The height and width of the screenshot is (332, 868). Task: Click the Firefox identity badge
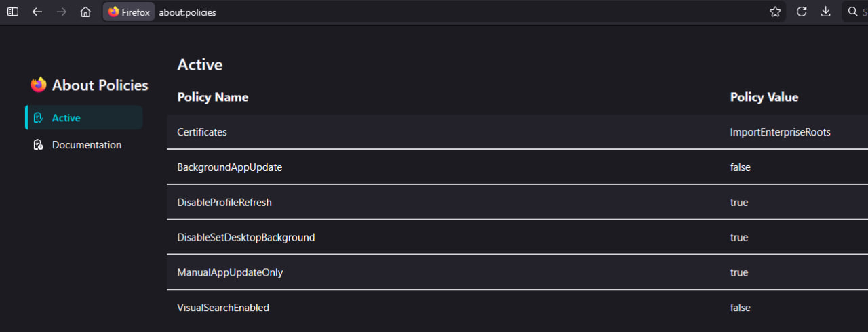point(129,12)
